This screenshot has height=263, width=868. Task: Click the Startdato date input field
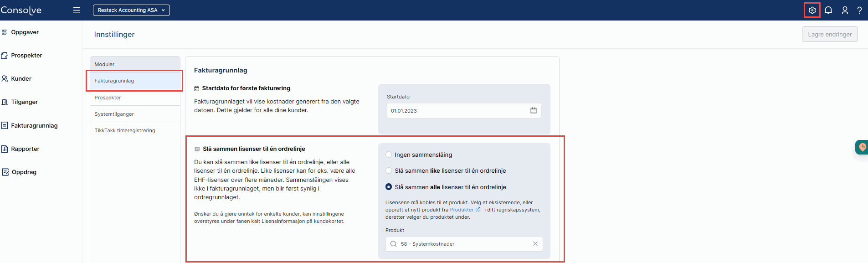456,111
